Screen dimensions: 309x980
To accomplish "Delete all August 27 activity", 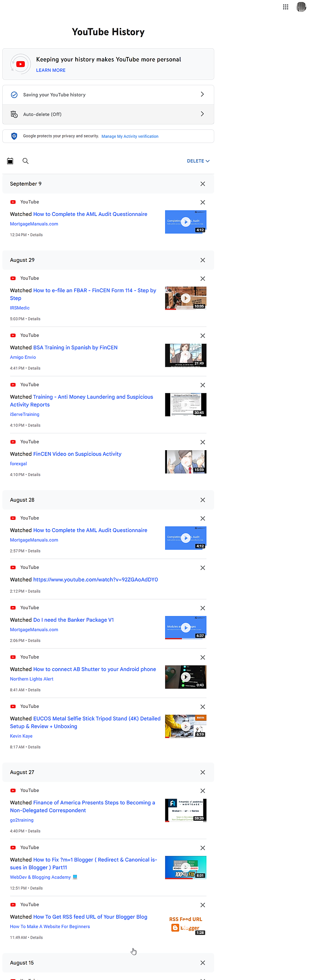I will point(203,772).
